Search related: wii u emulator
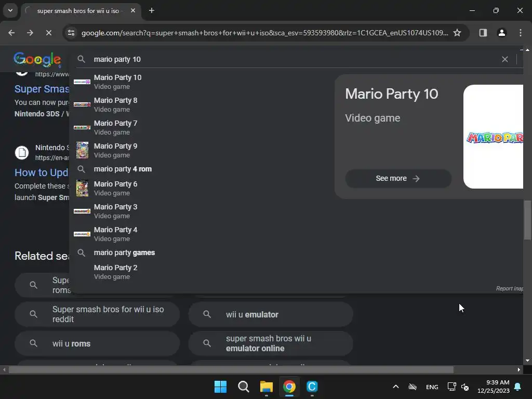This screenshot has width=532, height=399. [x=271, y=314]
